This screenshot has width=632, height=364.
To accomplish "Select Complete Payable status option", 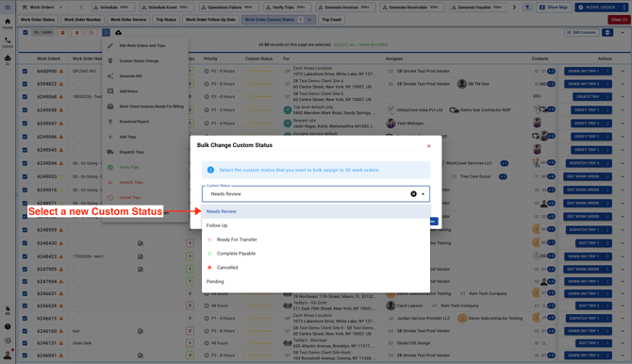I will pyautogui.click(x=316, y=254).
